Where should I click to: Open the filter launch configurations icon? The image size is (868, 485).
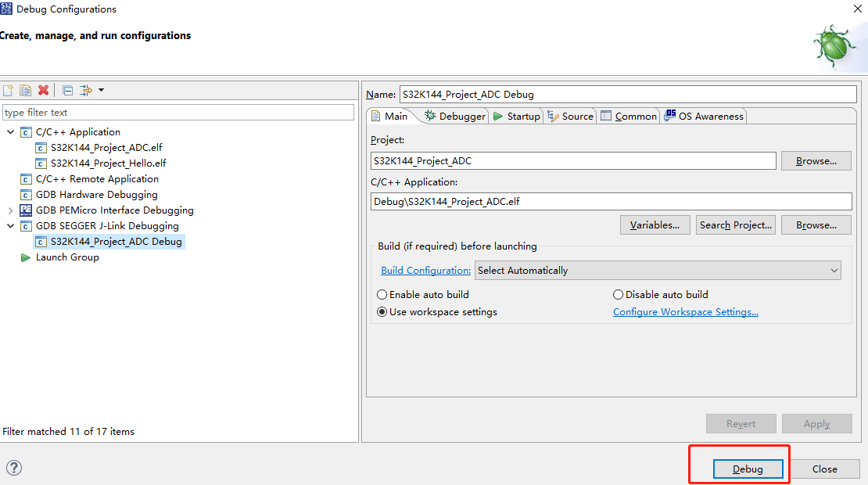[x=86, y=90]
